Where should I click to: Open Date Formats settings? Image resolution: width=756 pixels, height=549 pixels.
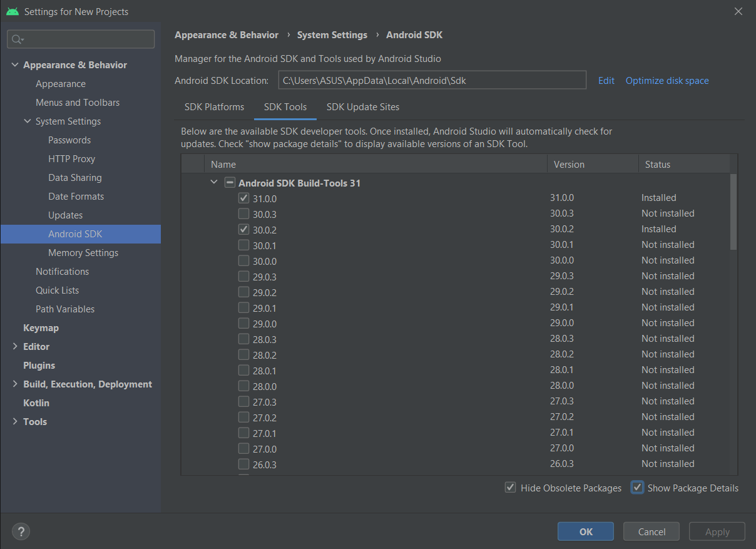click(x=76, y=197)
